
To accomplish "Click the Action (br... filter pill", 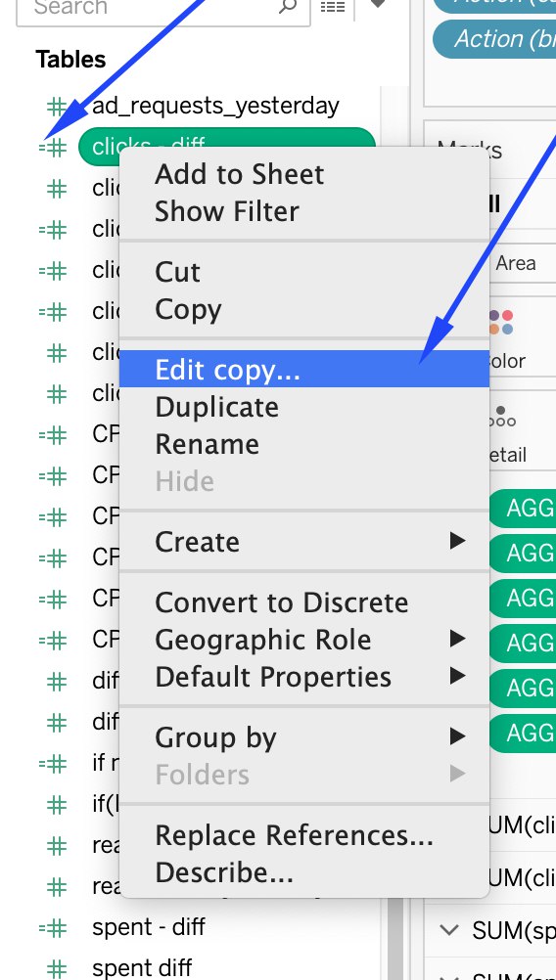I will point(494,39).
